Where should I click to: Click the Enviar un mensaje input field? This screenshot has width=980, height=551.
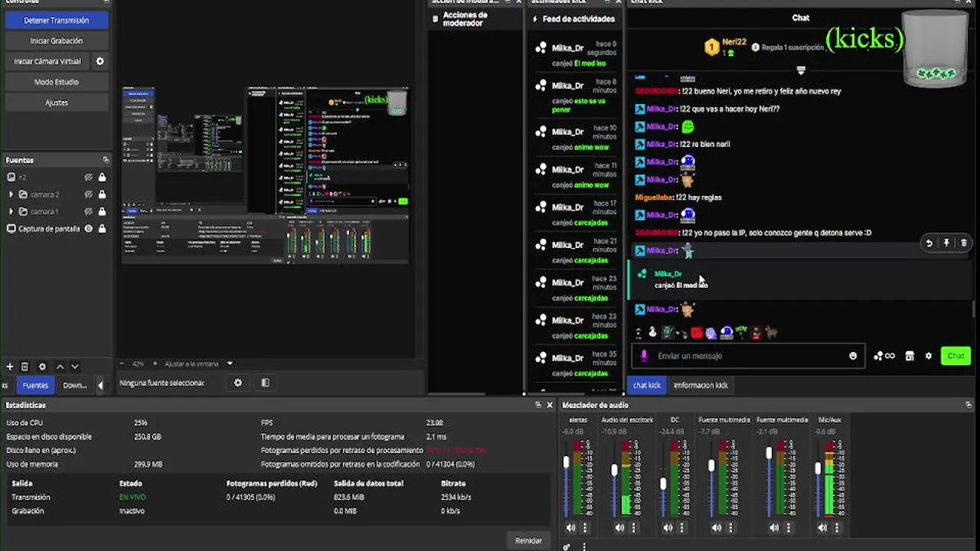click(x=748, y=356)
